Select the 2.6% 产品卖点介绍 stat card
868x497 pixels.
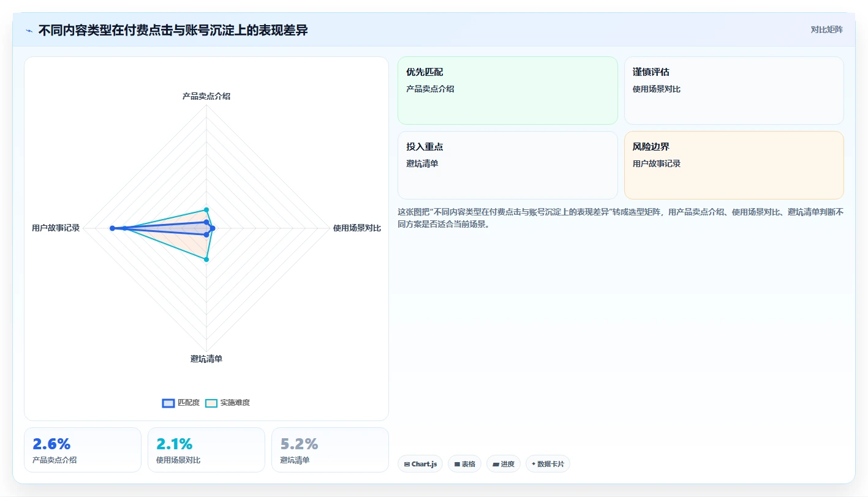(x=83, y=450)
